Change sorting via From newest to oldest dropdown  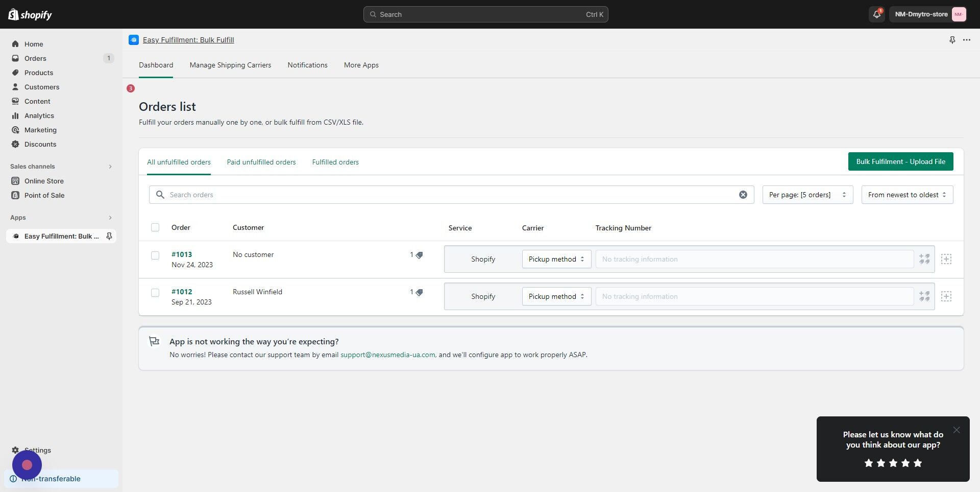click(x=906, y=195)
